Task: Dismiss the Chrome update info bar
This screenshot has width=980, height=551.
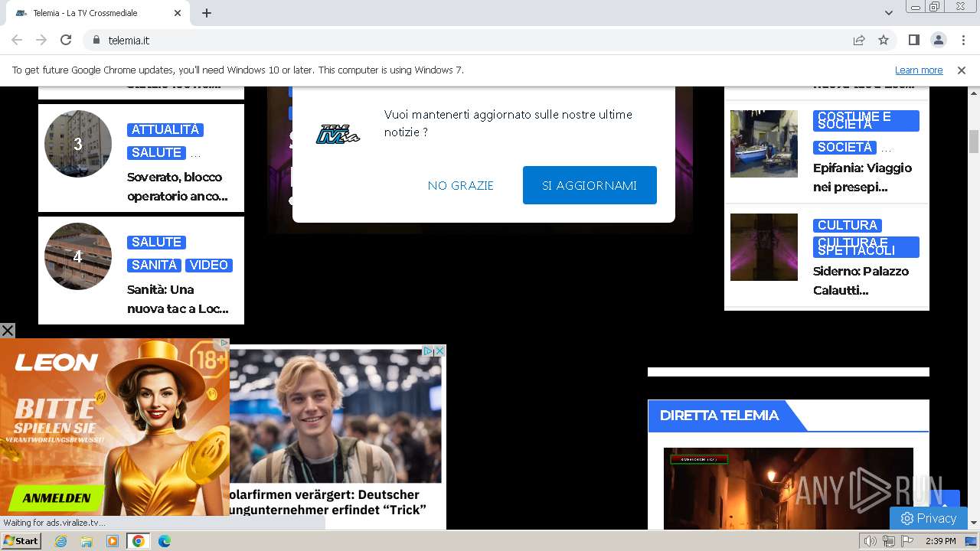Action: click(962, 70)
